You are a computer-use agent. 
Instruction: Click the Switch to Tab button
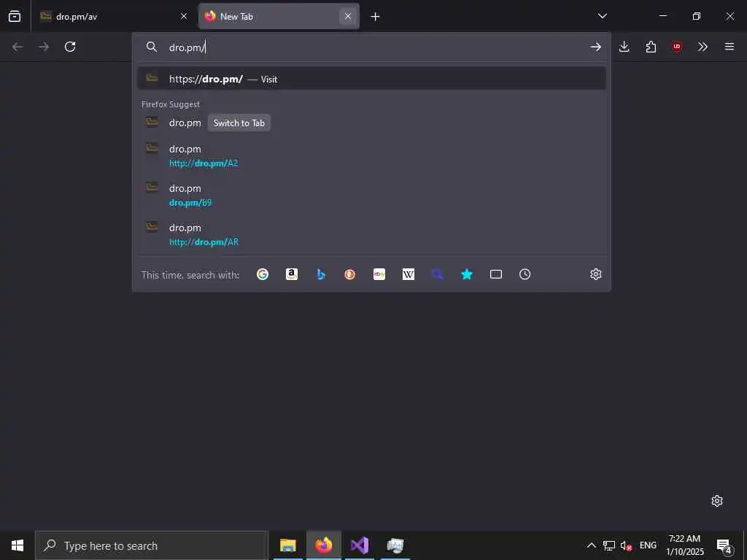tap(239, 122)
